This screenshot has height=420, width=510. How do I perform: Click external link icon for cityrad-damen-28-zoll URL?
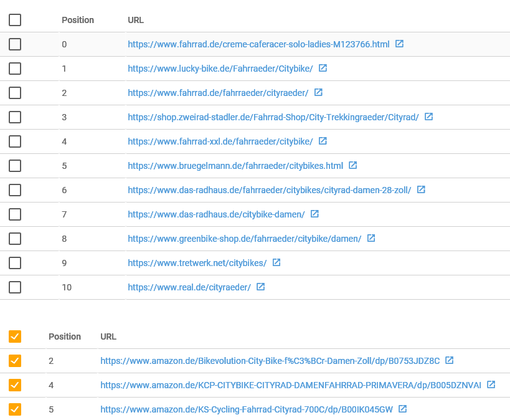(421, 189)
